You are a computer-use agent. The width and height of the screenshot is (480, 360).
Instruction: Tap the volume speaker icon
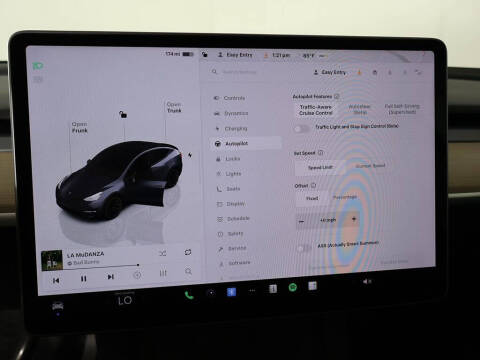click(x=367, y=281)
